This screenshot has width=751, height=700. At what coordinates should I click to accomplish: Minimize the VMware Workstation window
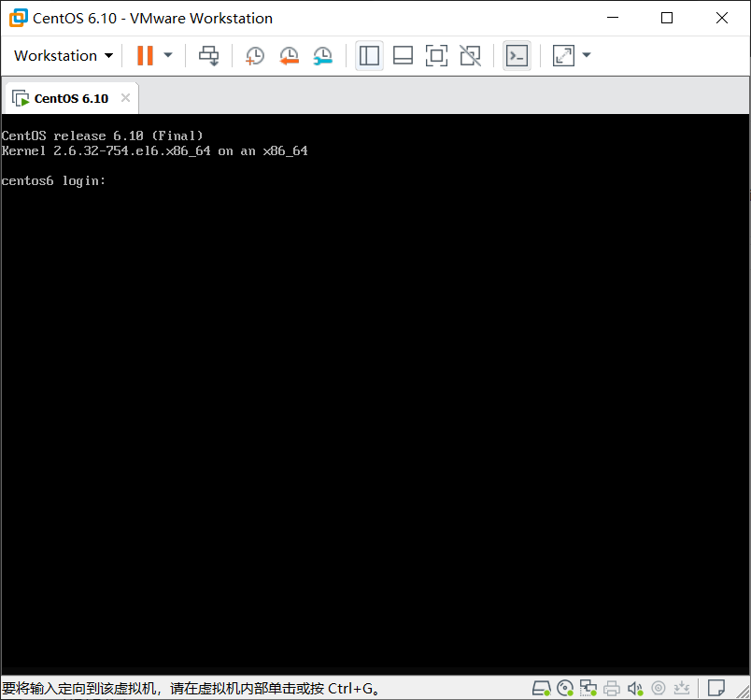613,18
